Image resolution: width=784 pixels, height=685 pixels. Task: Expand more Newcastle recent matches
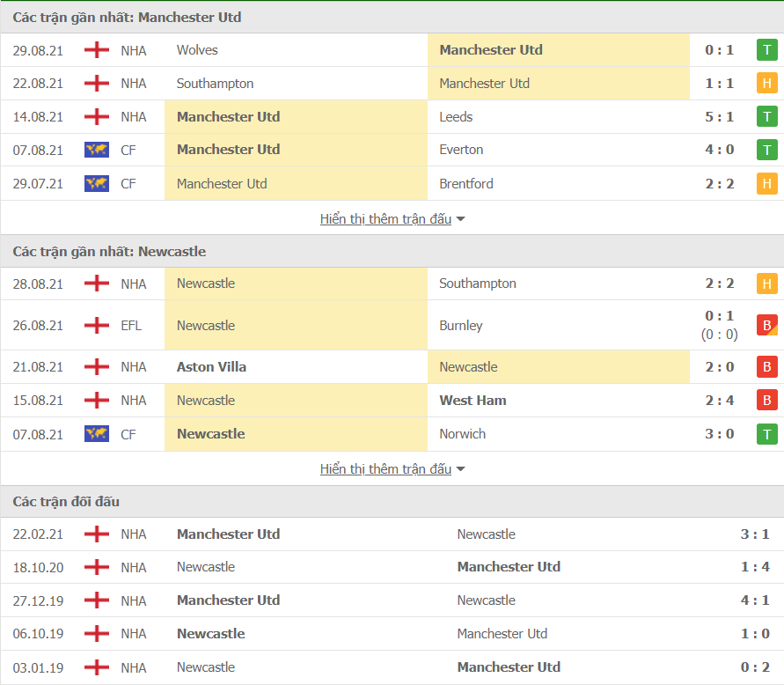click(385, 468)
